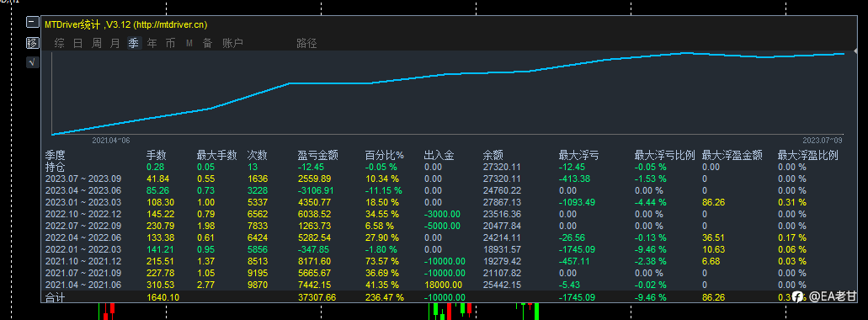Click the 移 move panel button
The width and height of the screenshot is (868, 320).
click(x=33, y=43)
